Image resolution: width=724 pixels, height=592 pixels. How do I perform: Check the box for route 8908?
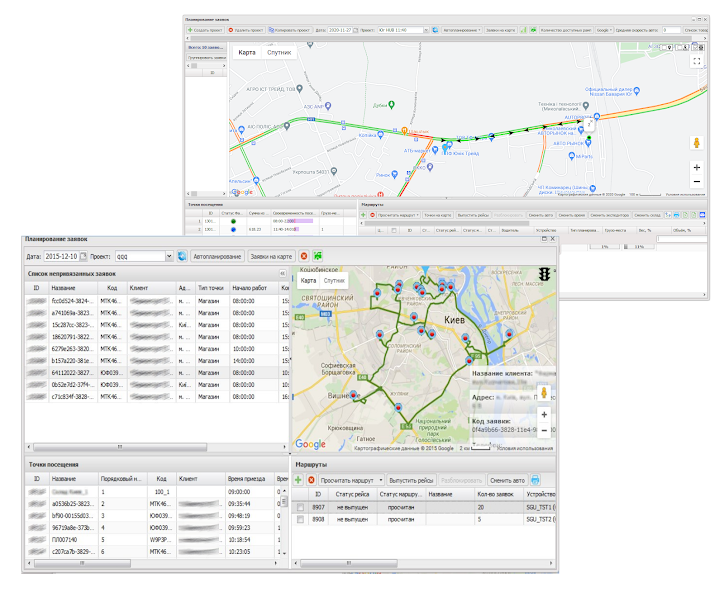pos(301,520)
